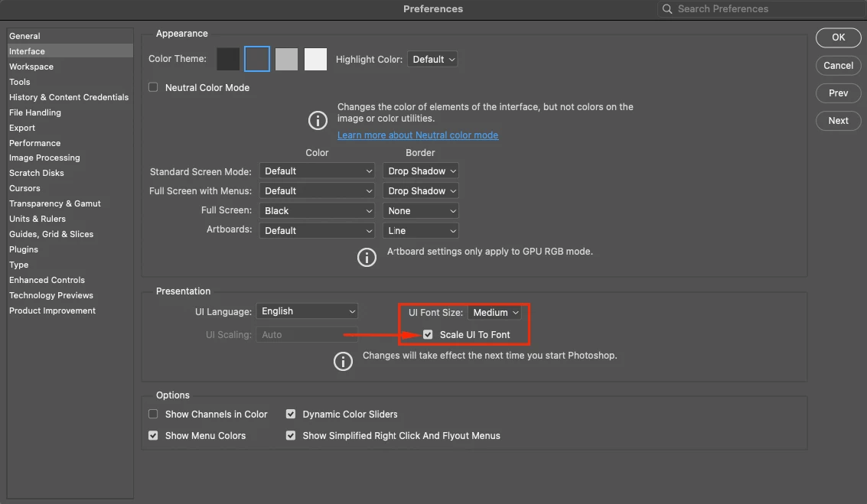This screenshot has width=867, height=504.
Task: Select the lightest color theme swatch
Action: tap(316, 59)
